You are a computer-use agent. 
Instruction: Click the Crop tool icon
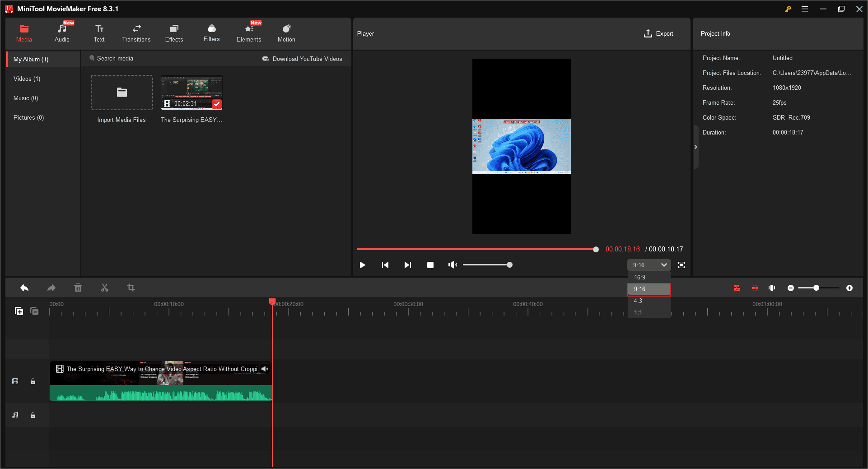click(131, 288)
